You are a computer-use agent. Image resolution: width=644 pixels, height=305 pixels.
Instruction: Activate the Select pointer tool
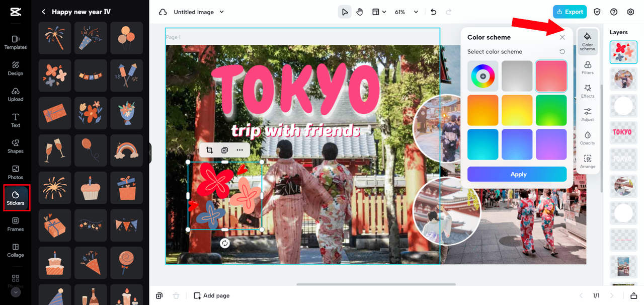point(345,12)
